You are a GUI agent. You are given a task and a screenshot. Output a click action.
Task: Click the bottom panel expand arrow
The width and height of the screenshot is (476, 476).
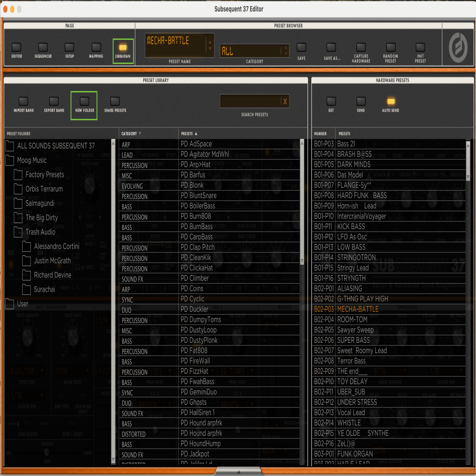239,472
